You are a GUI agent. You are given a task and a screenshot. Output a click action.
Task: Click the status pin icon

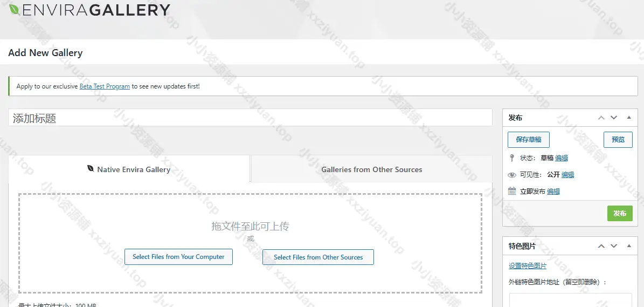(512, 158)
